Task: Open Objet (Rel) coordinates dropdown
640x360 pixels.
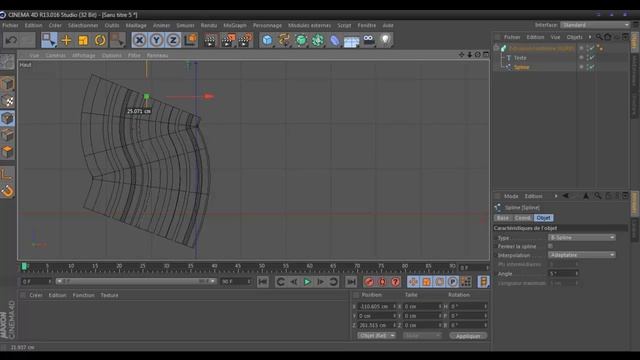Action: (376, 336)
